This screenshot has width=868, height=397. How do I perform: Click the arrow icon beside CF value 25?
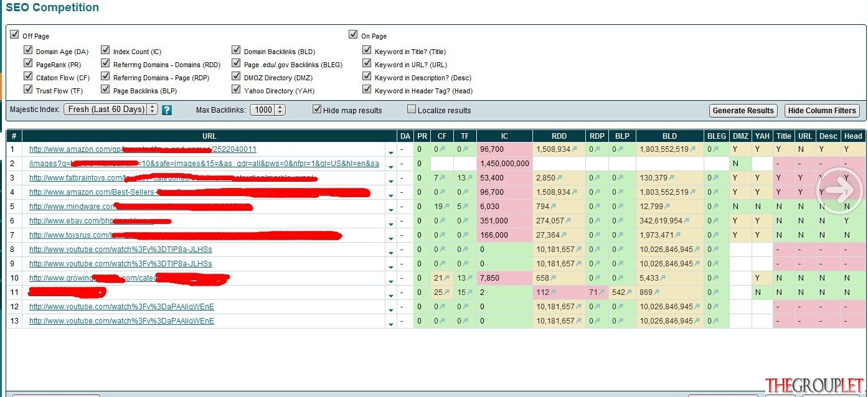tap(446, 292)
